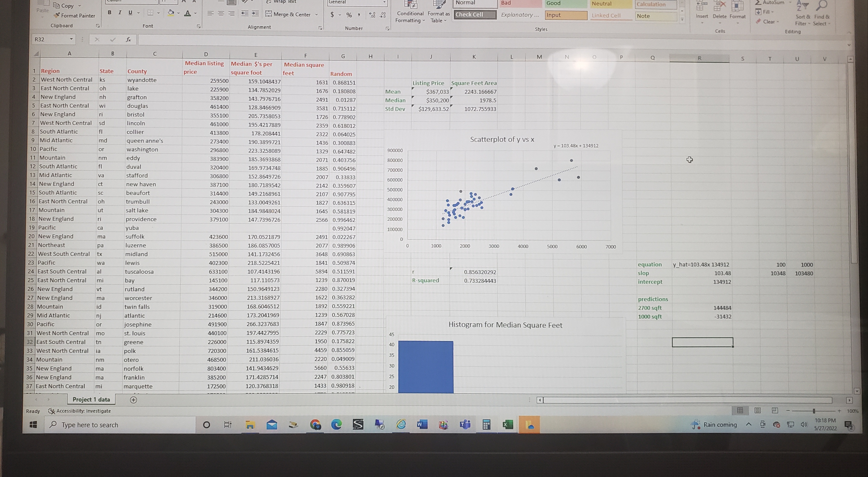Open the Fill Color dropdown arrow
Viewport: 868px width, 477px height.
[x=179, y=13]
